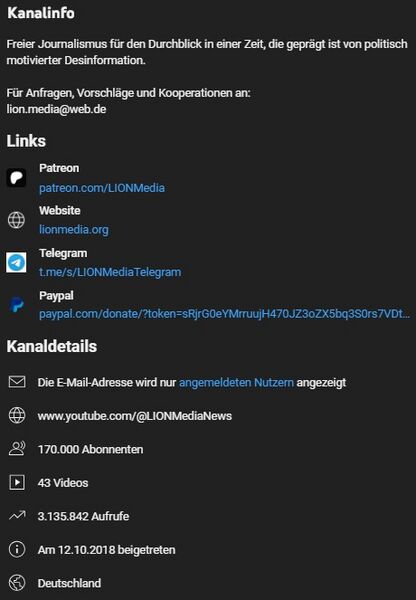
Task: Click the Patreon logo icon
Action: click(x=16, y=178)
